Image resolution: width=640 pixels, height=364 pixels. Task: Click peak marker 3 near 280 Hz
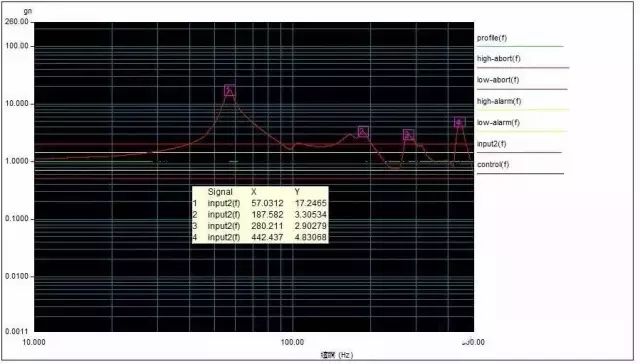click(409, 134)
